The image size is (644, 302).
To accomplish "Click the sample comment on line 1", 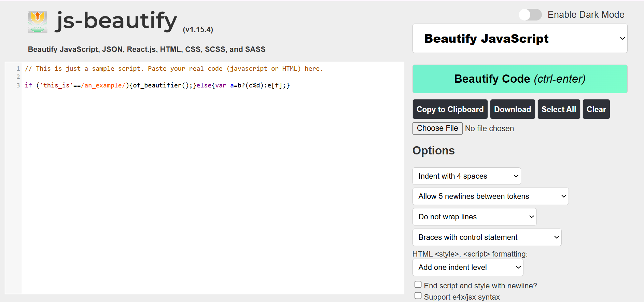I will tap(174, 69).
